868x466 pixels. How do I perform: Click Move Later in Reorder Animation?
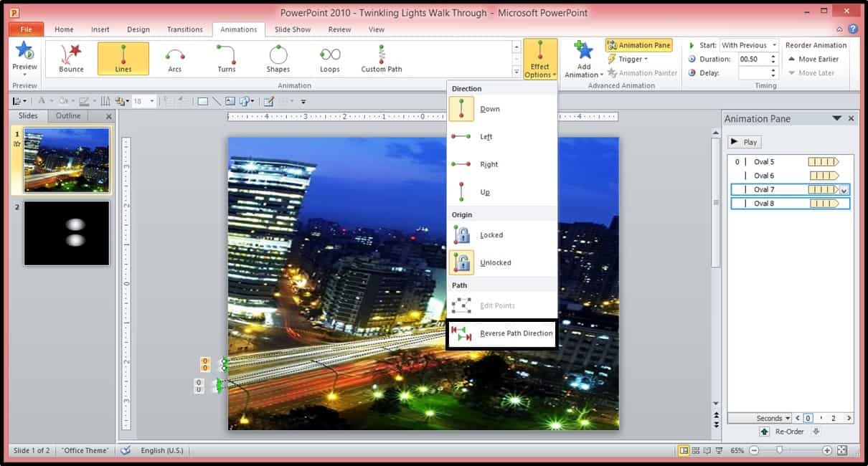811,72
